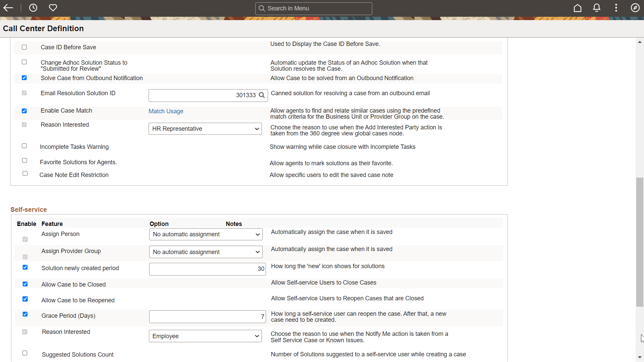Open HR Representative reason dropdown
Screen dimensions: 644x362
pyautogui.click(x=205, y=129)
